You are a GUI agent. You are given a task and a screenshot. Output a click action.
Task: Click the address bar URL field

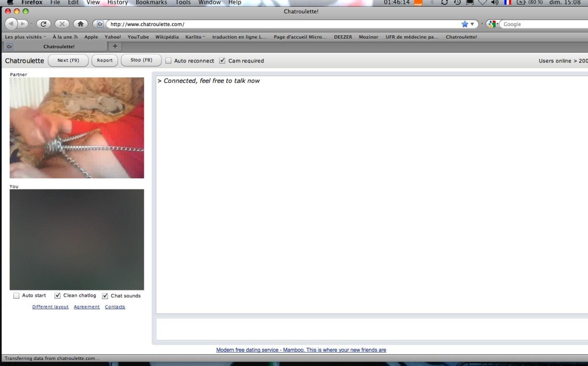click(x=284, y=24)
